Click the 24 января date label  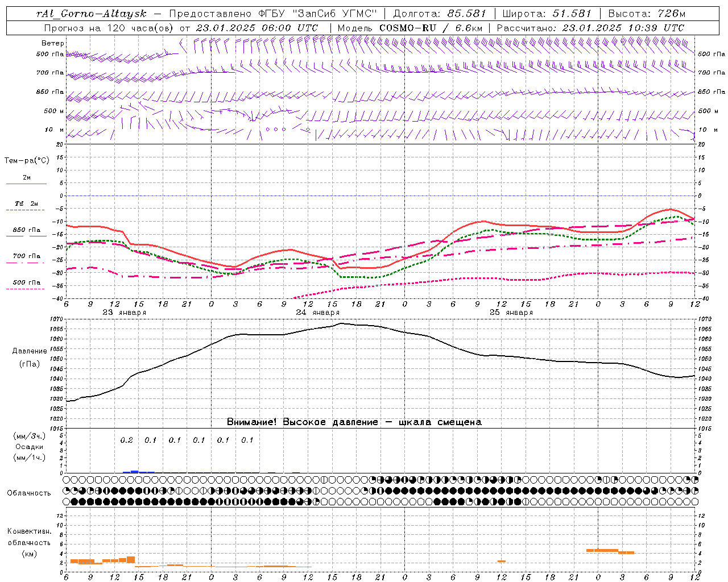(318, 313)
